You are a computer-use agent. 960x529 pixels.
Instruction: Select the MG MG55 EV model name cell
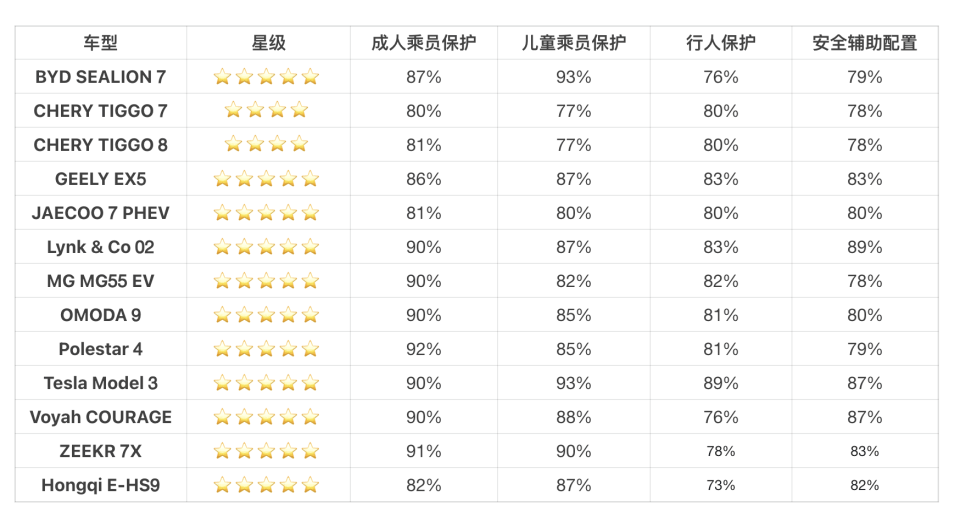pos(100,281)
